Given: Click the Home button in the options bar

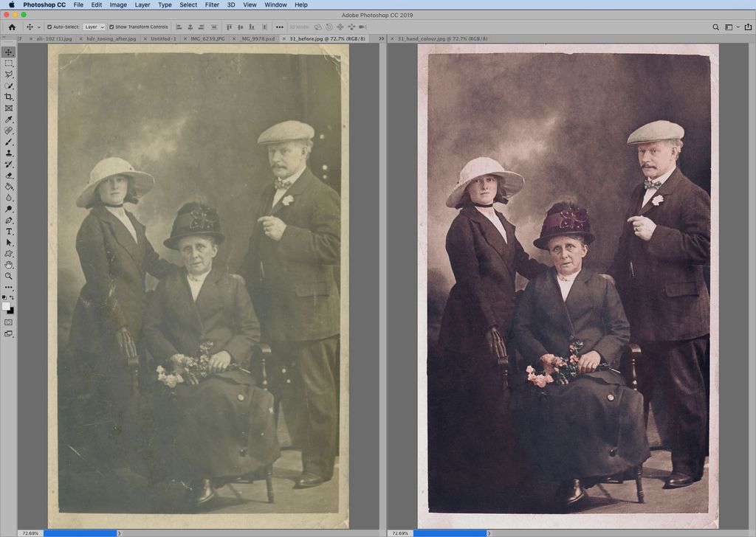Looking at the screenshot, I should 11,27.
